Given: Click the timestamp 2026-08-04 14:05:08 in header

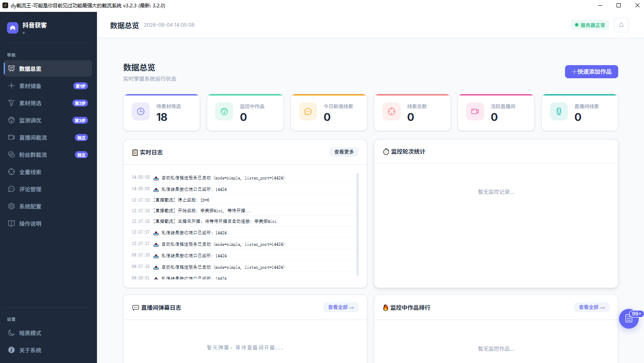Looking at the screenshot, I should [169, 25].
